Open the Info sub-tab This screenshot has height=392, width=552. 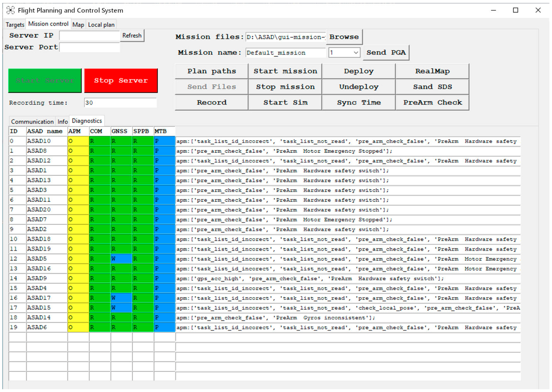[x=62, y=121]
